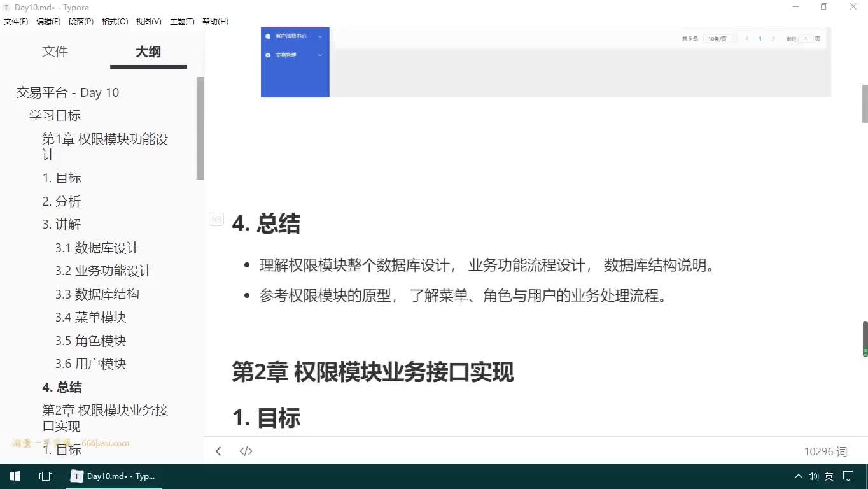Jump to 3.1 数据库设计 section
Screen dimensions: 868x489
(97, 248)
